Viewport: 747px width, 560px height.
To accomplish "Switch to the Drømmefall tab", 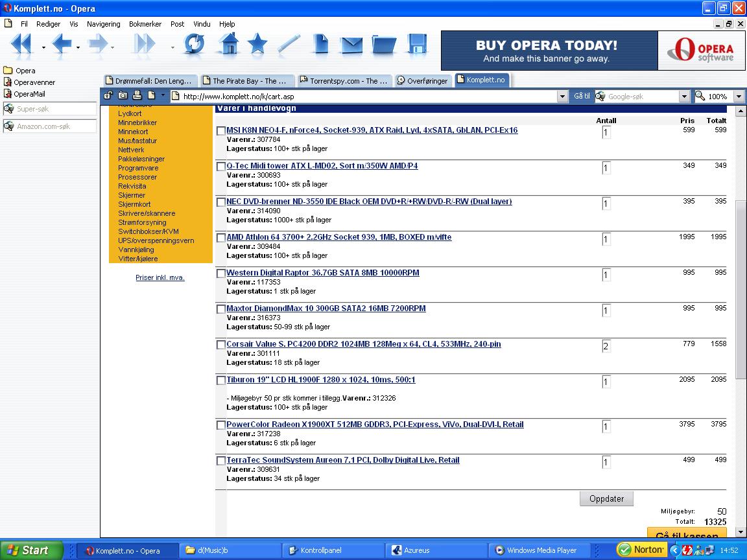I will point(150,80).
